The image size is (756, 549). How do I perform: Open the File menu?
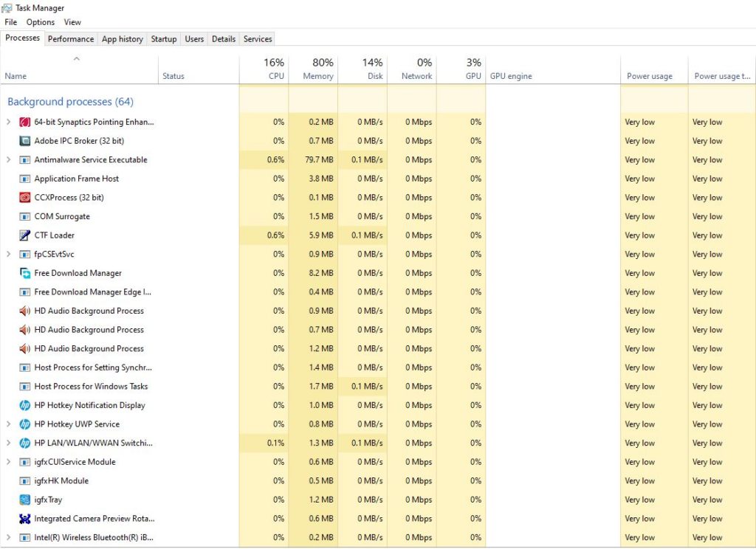10,22
